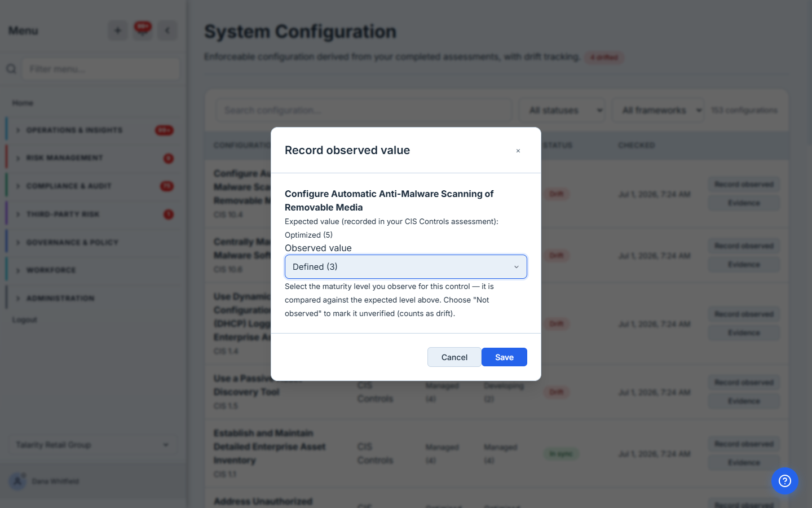The height and width of the screenshot is (508, 812).
Task: Click Operations & Insights red count badge
Action: click(164, 130)
